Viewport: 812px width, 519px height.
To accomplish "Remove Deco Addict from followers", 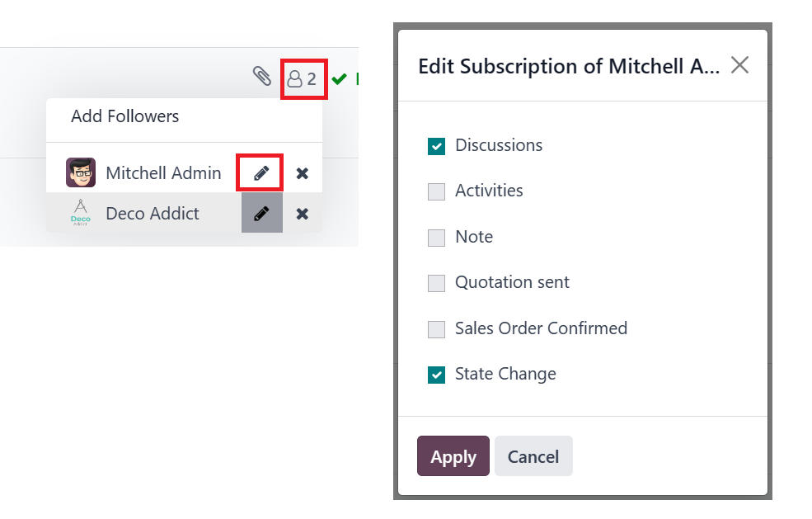I will 303,214.
